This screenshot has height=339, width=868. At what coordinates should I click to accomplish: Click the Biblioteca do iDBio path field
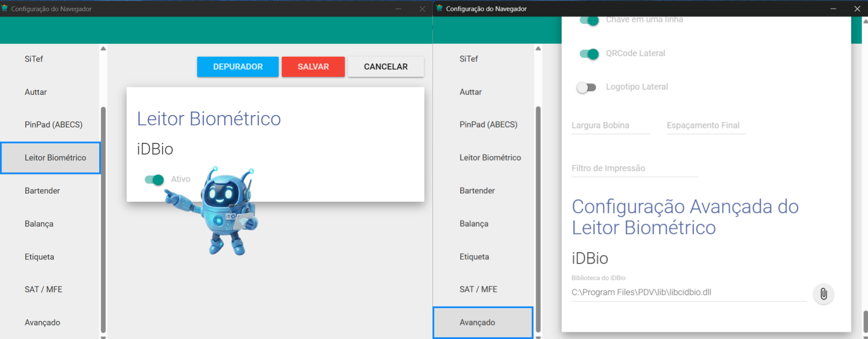[x=687, y=292]
